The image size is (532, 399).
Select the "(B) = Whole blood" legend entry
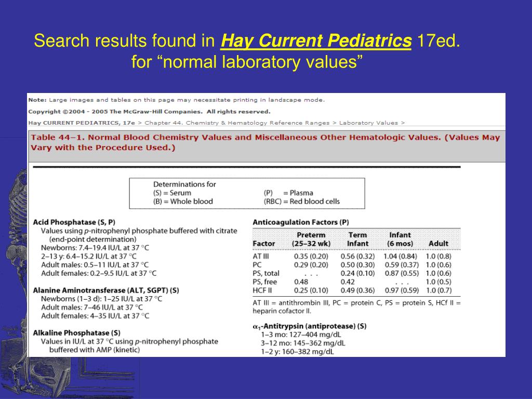[x=183, y=201]
